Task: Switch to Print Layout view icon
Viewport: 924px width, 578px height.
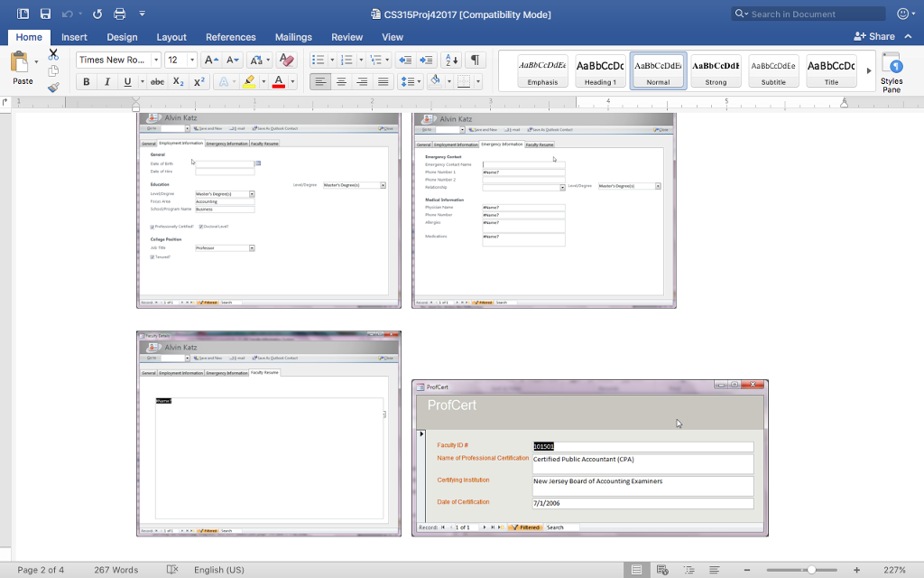Action: 636,570
